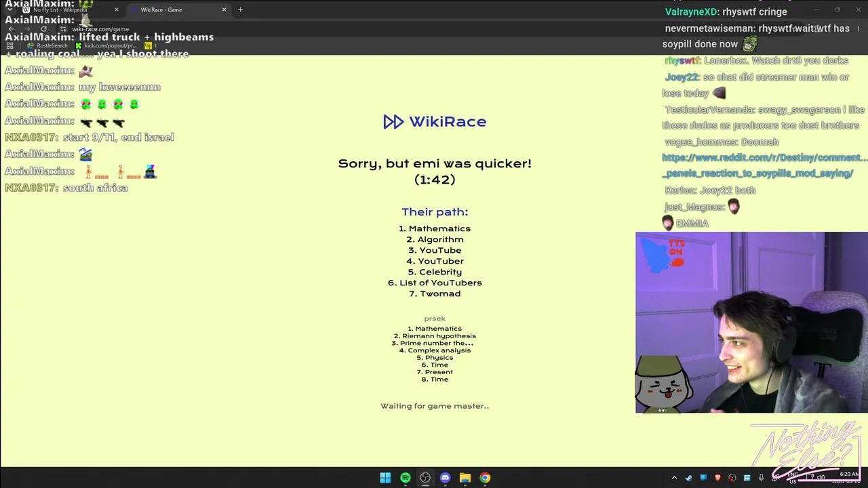The width and height of the screenshot is (868, 488).
Task: Open the Brave tray icon
Action: [717, 478]
